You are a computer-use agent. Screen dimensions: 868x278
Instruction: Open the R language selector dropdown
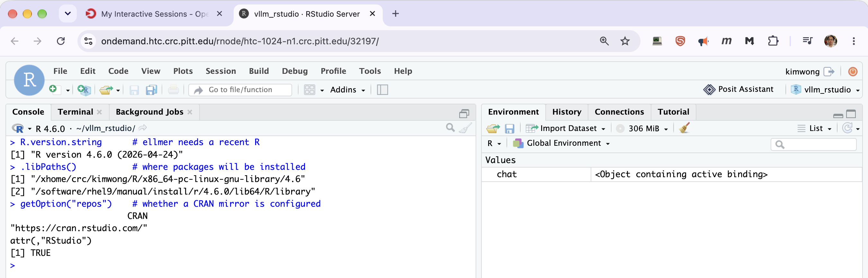tap(494, 143)
